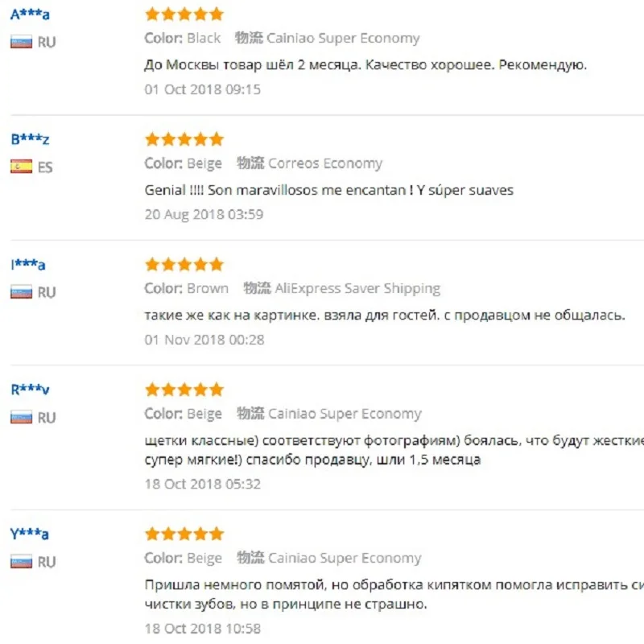644x644 pixels.
Task: Open reviewer I***a's profile
Action: (x=28, y=264)
